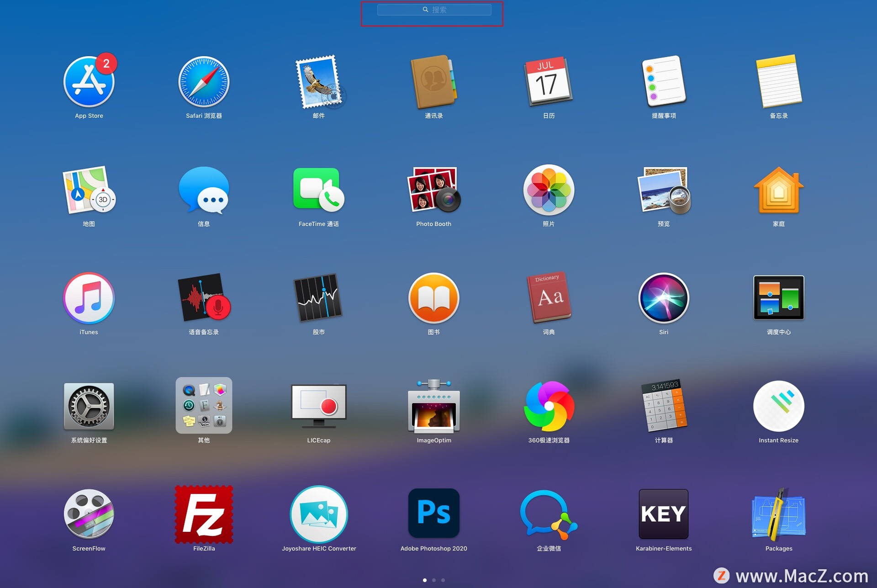Launch 提醒事项 Reminders
Screen dimensions: 877x588
(664, 81)
